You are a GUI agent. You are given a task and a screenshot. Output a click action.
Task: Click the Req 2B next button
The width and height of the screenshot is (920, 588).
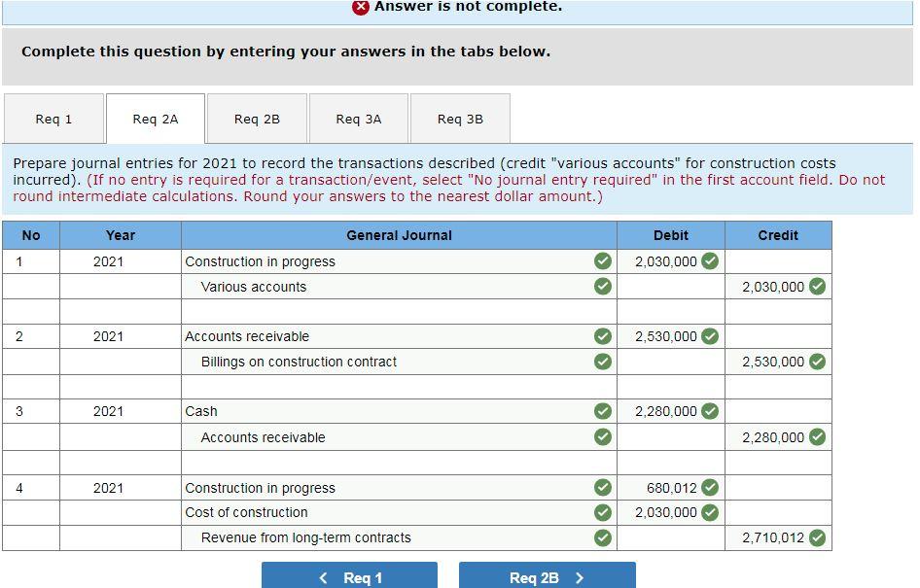[547, 576]
